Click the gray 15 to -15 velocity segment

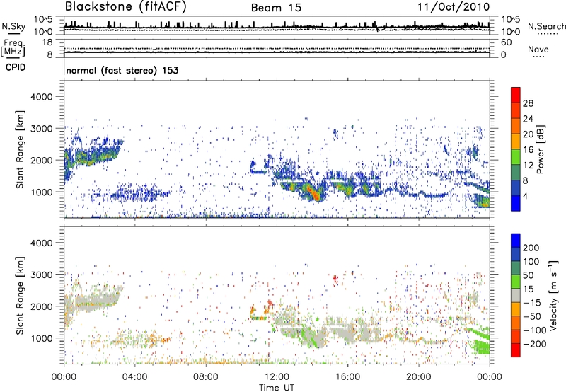516,295
